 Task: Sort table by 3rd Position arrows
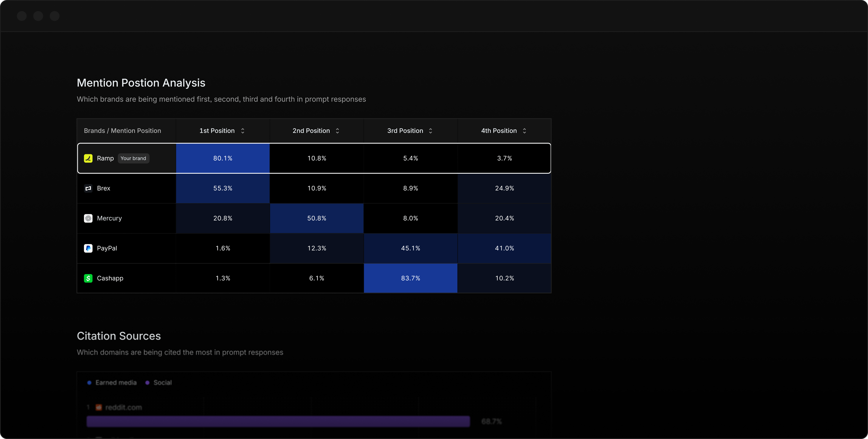[431, 131]
